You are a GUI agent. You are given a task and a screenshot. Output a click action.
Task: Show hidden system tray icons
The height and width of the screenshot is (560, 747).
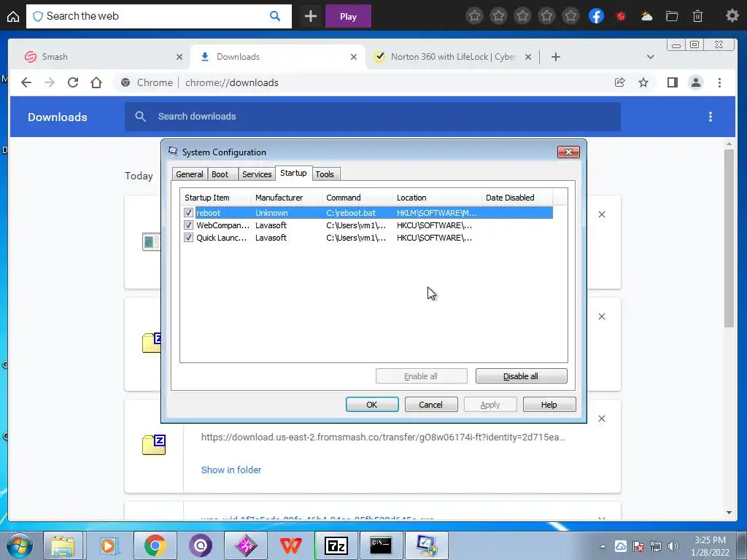pos(603,547)
